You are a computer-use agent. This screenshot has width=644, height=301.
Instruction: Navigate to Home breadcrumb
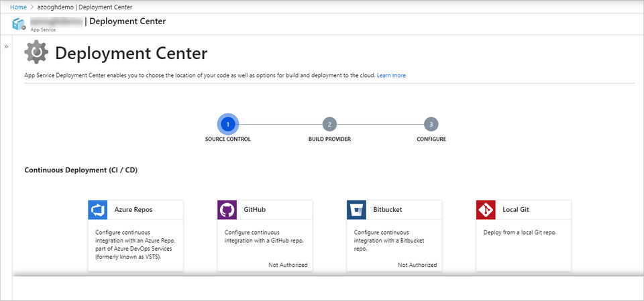point(18,7)
